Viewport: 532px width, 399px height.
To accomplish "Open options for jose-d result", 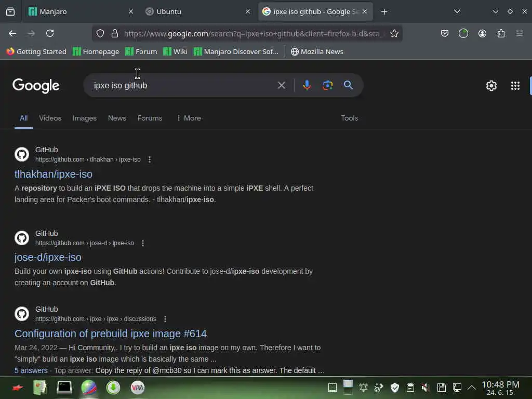I will (143, 243).
